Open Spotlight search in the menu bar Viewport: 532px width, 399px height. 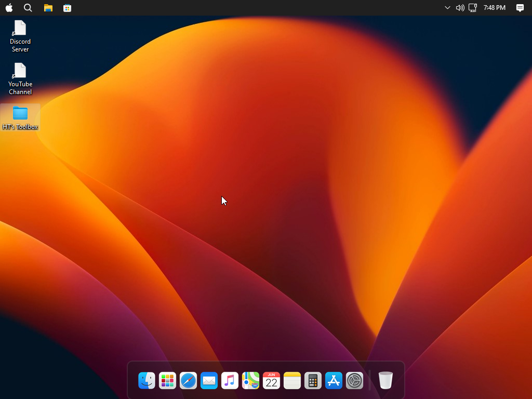(28, 8)
